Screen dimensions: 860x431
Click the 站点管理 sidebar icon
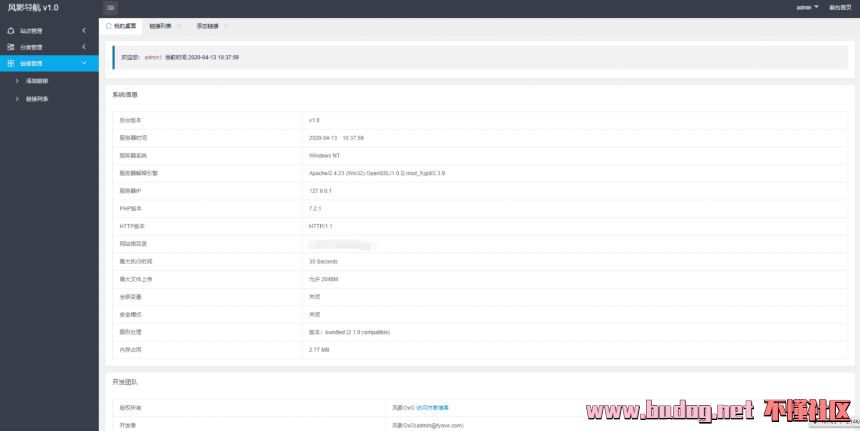click(11, 31)
